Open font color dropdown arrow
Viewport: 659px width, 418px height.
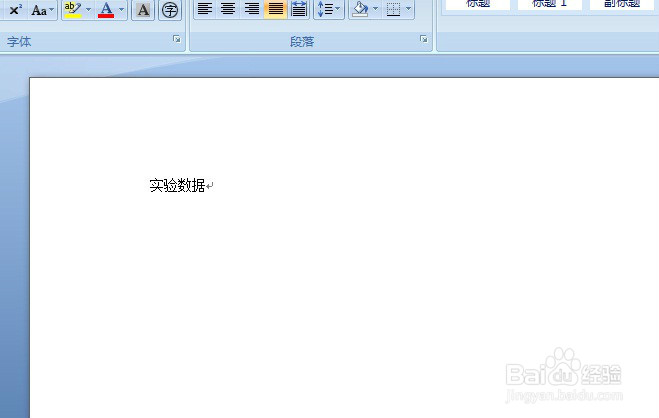tap(121, 10)
